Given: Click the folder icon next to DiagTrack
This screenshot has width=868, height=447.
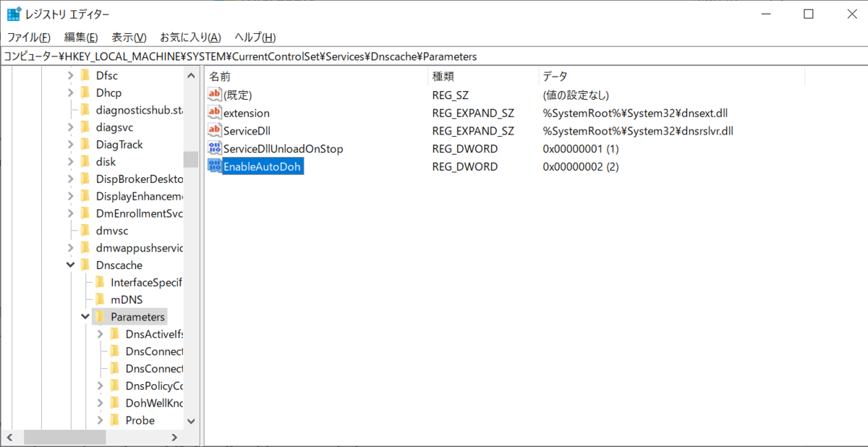Looking at the screenshot, I should [85, 145].
